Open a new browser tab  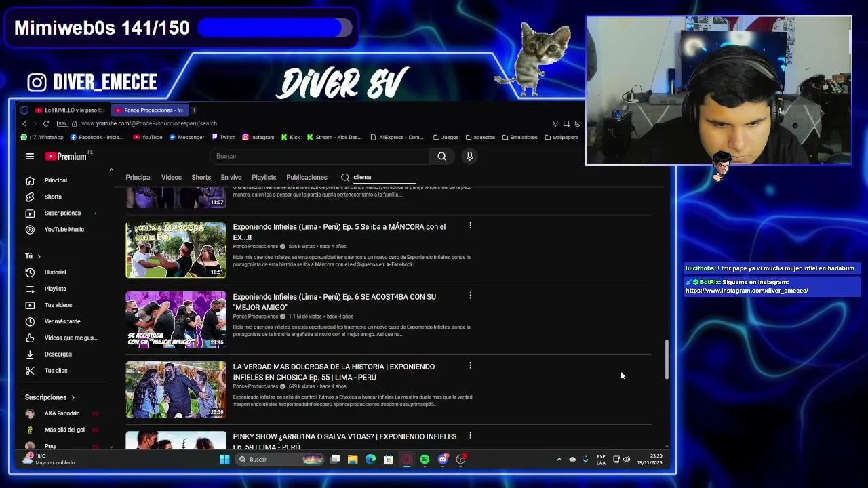tap(194, 110)
